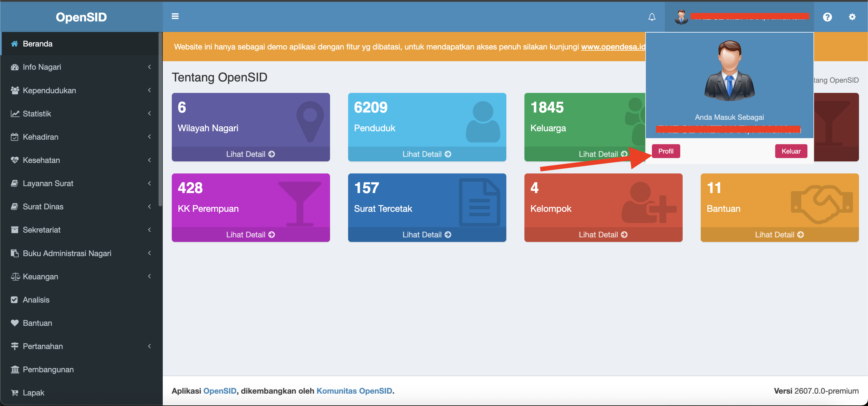Click large profile avatar in dropdown

(x=729, y=71)
